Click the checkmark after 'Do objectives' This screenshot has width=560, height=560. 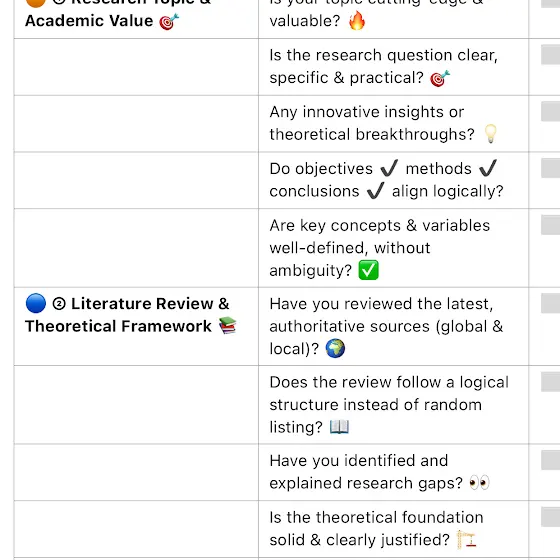coord(389,168)
